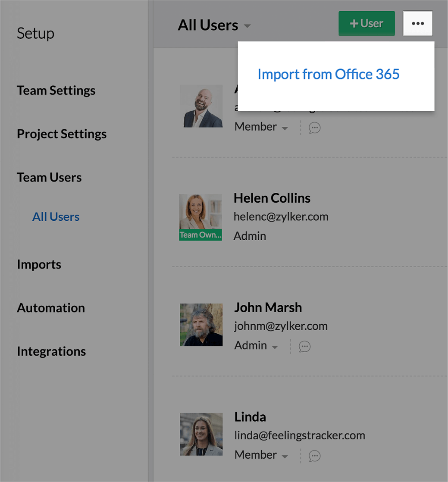
Task: Click chat icon next to John Marsh's role
Action: tap(304, 347)
